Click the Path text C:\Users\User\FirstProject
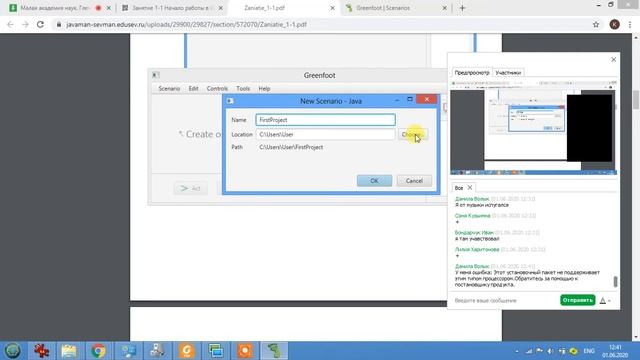640x360 pixels. point(291,147)
